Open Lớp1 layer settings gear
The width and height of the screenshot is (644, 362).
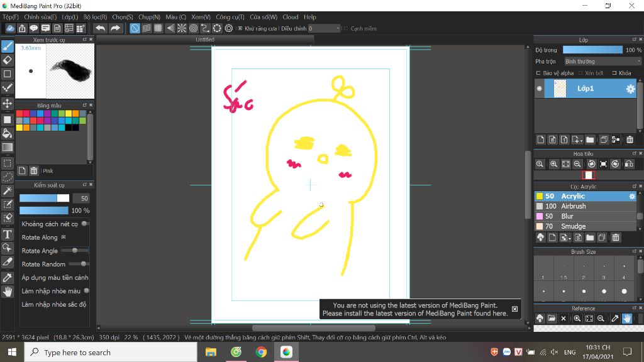[630, 89]
